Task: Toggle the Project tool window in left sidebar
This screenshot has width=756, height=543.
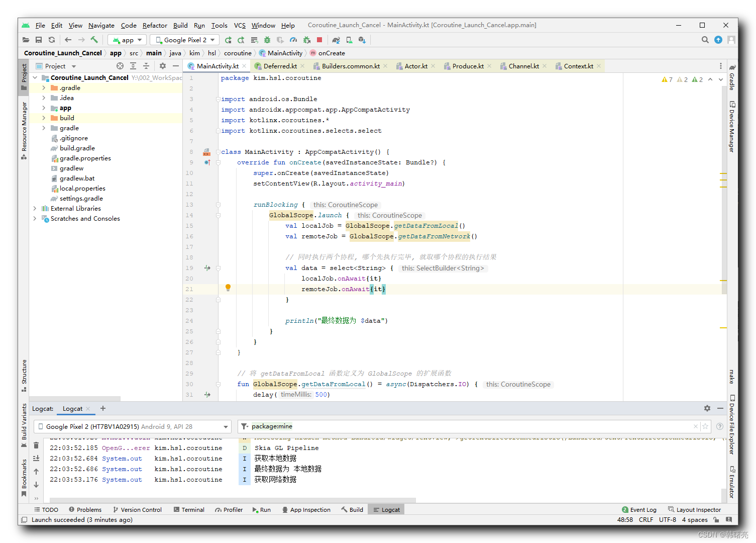Action: pyautogui.click(x=24, y=77)
